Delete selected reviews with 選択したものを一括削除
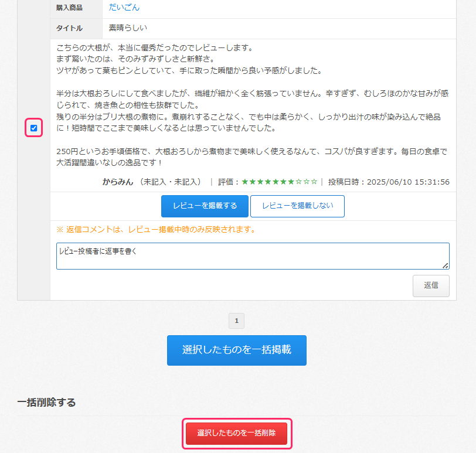 pos(237,433)
